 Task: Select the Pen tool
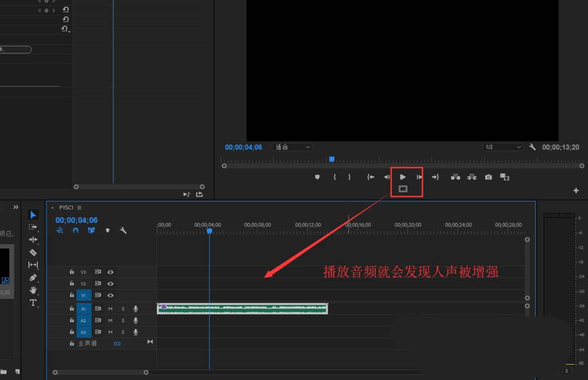point(33,278)
